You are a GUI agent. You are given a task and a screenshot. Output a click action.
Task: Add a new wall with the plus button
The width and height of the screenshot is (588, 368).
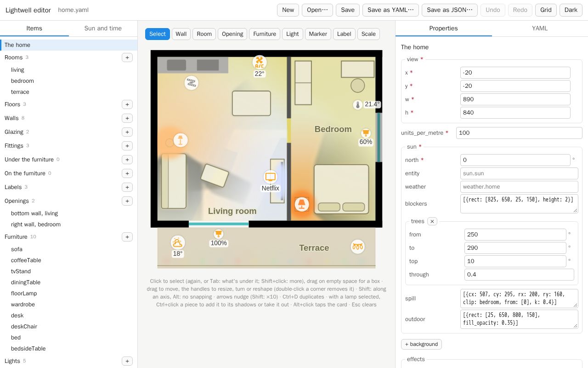pos(127,118)
